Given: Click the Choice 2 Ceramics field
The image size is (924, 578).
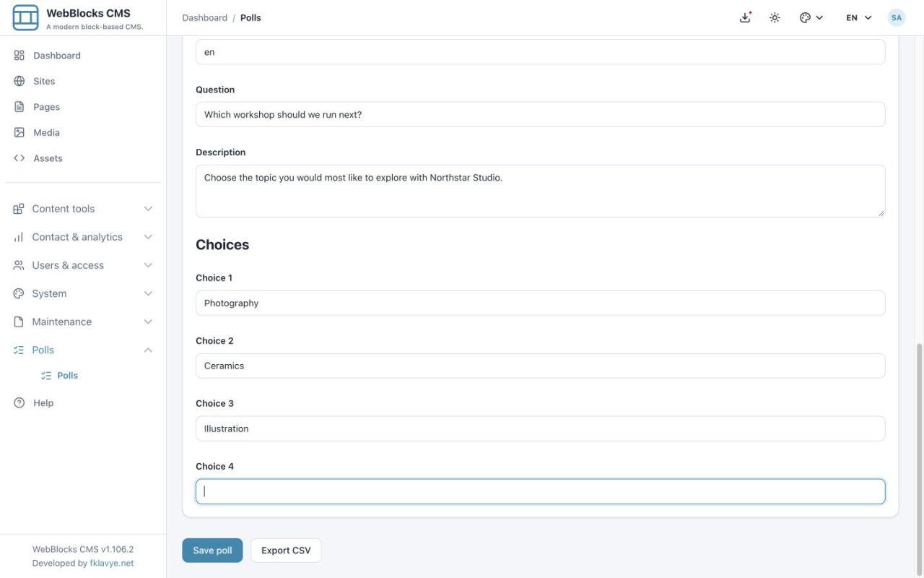Looking at the screenshot, I should point(540,366).
